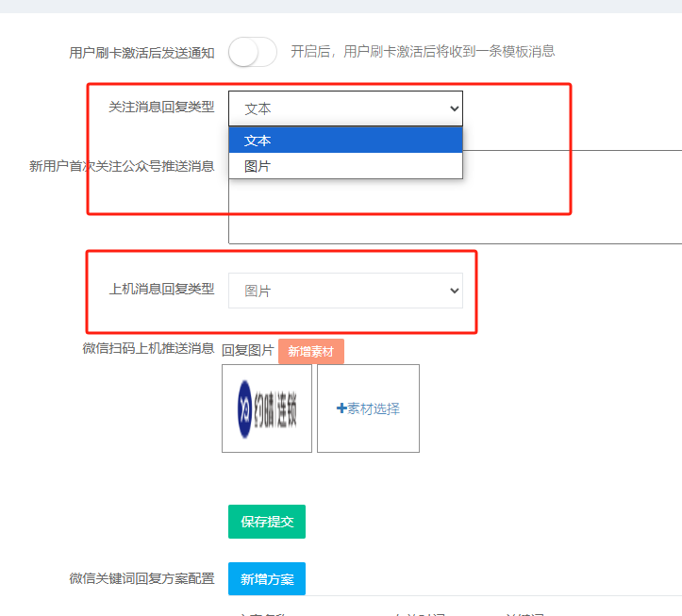
Task: Click the 用户刷卡激活后发送通知 label
Action: 141,53
